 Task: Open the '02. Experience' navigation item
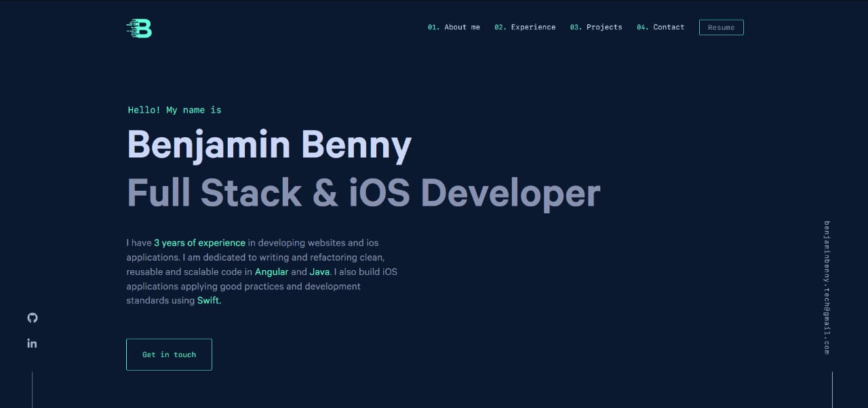tap(525, 27)
